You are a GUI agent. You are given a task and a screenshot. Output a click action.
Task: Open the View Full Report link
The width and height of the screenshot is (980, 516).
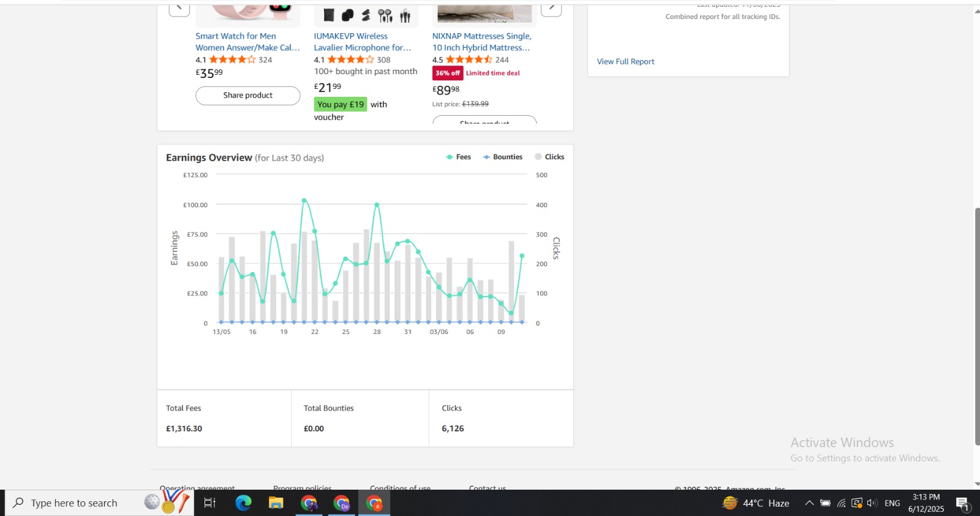[625, 61]
